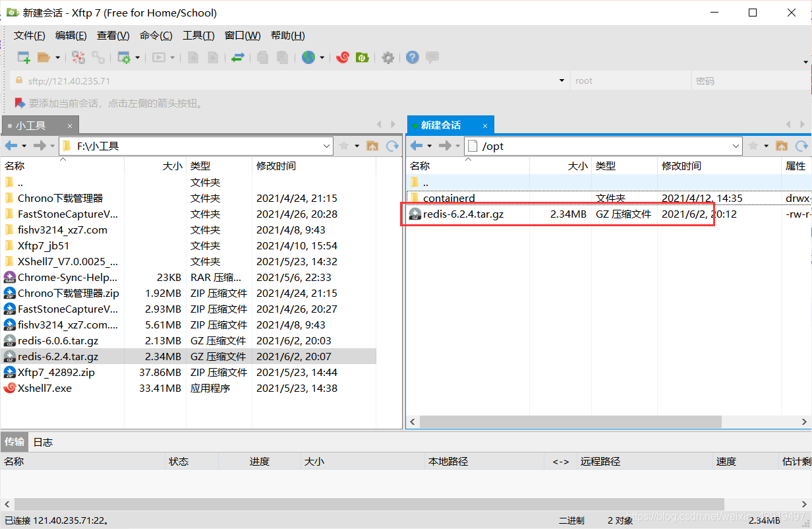Click the transfer play icon in toolbar
Screen dimensions: 812x529
[x=158, y=57]
